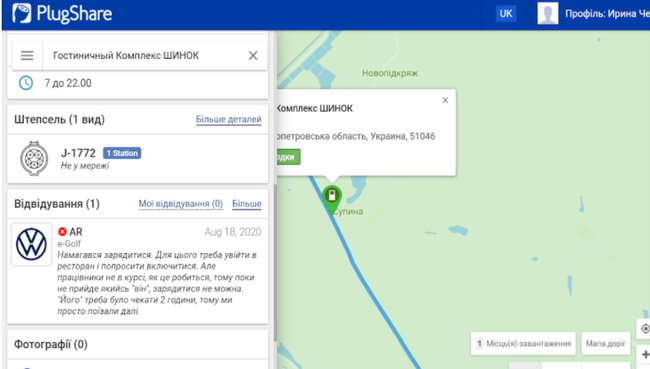Click the Aug 18, 2020 date
This screenshot has height=369, width=650.
tap(233, 232)
